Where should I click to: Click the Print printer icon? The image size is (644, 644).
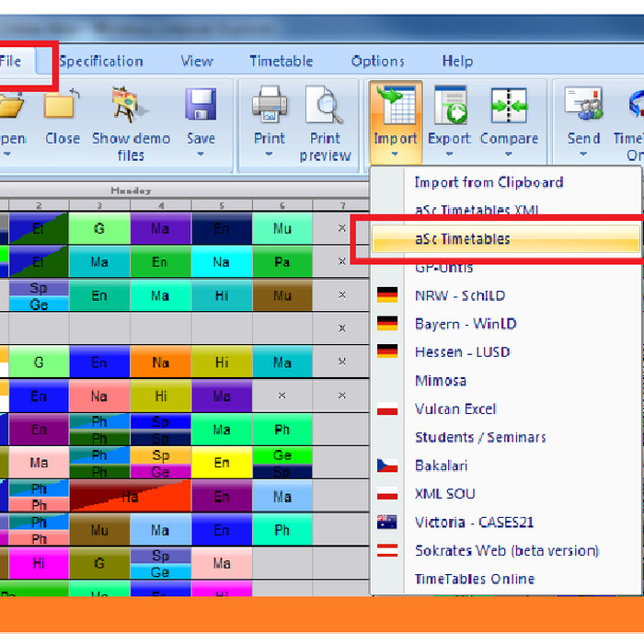(270, 105)
